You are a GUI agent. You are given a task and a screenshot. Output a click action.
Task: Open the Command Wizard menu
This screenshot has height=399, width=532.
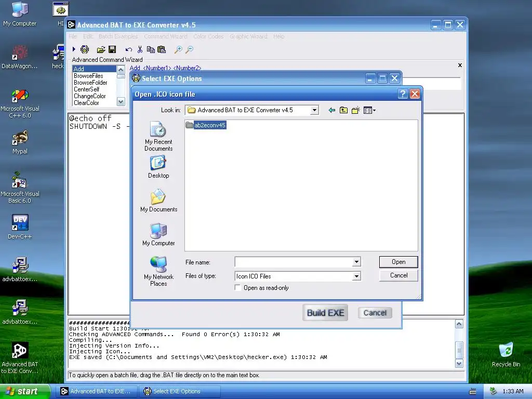[166, 36]
